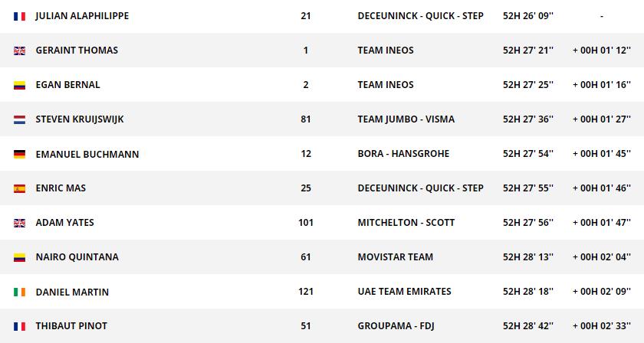This screenshot has width=644, height=343.
Task: Click the French flag beside Julian Alaphilippe
Action: tap(20, 16)
